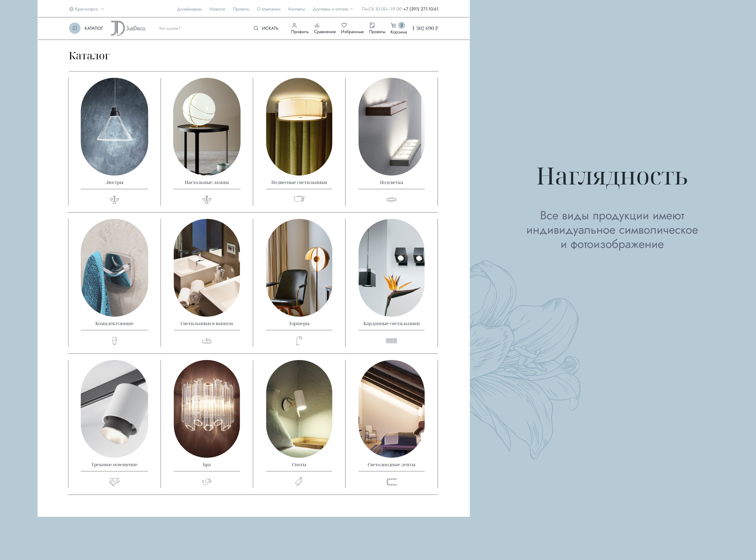Open the Контакты page link
The width and height of the screenshot is (756, 560).
(296, 9)
